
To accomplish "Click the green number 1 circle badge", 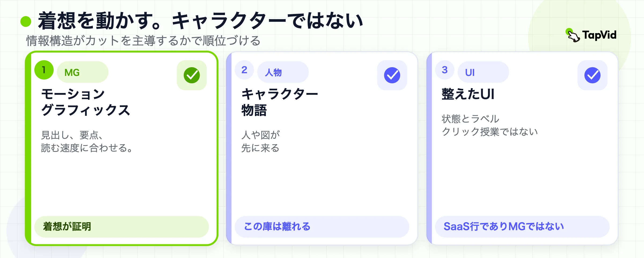I will coord(44,70).
